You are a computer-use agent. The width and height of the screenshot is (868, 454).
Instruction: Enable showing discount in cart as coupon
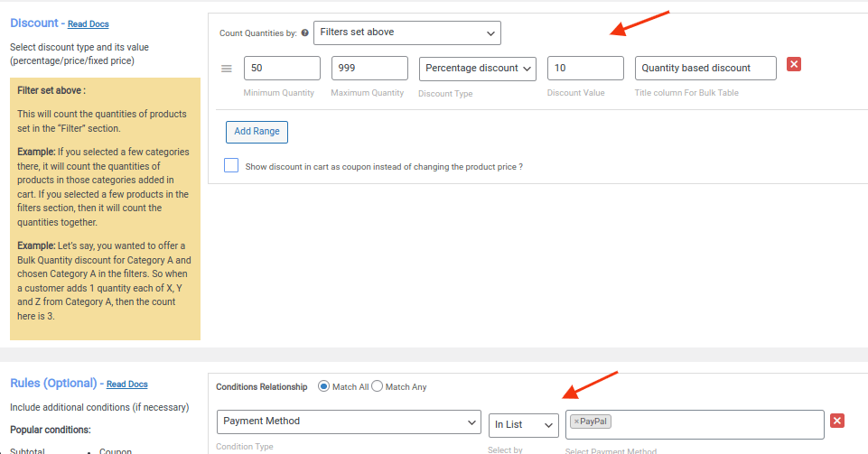(231, 166)
